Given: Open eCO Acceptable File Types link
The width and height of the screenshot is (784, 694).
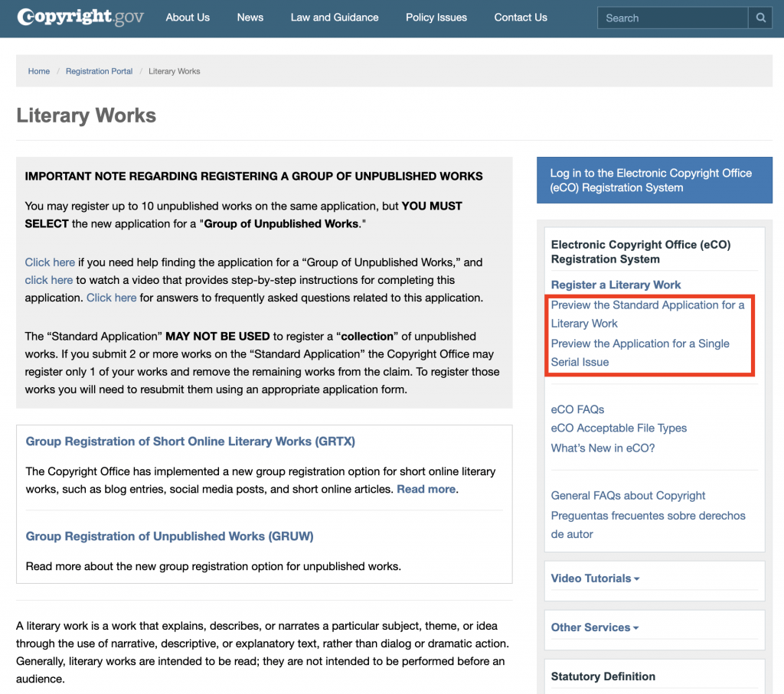Looking at the screenshot, I should coord(619,428).
